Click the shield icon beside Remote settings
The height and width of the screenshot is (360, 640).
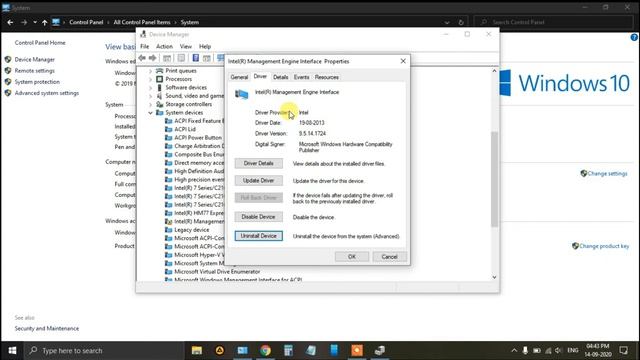click(8, 71)
